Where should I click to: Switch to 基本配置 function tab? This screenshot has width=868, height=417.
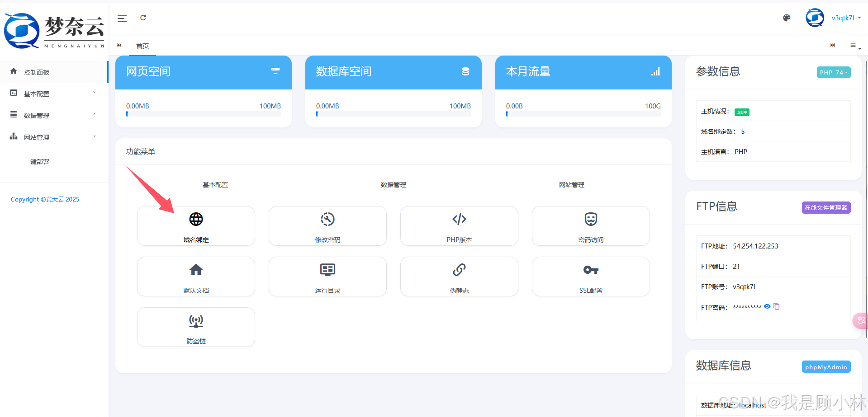215,185
